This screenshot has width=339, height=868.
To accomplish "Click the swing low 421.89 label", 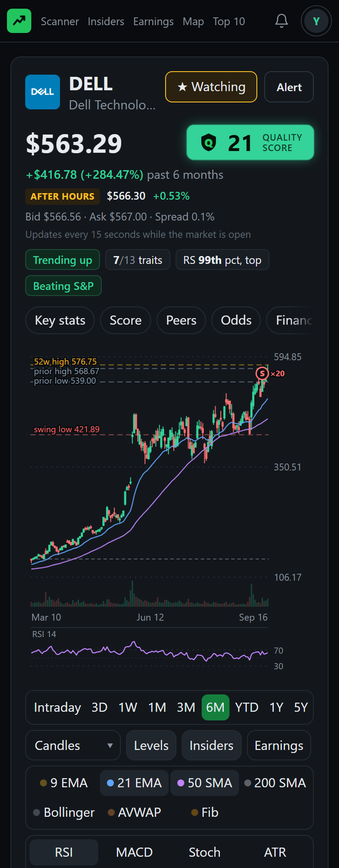I will pyautogui.click(x=66, y=429).
